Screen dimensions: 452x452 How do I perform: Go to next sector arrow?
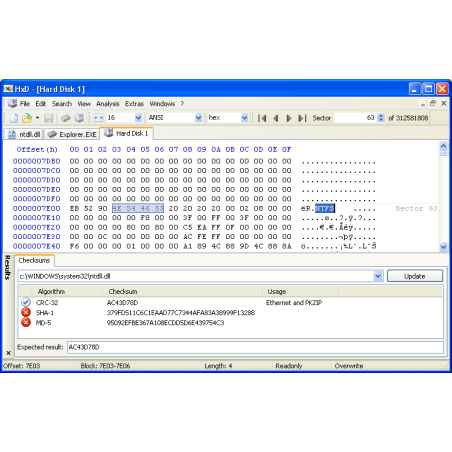pyautogui.click(x=289, y=118)
